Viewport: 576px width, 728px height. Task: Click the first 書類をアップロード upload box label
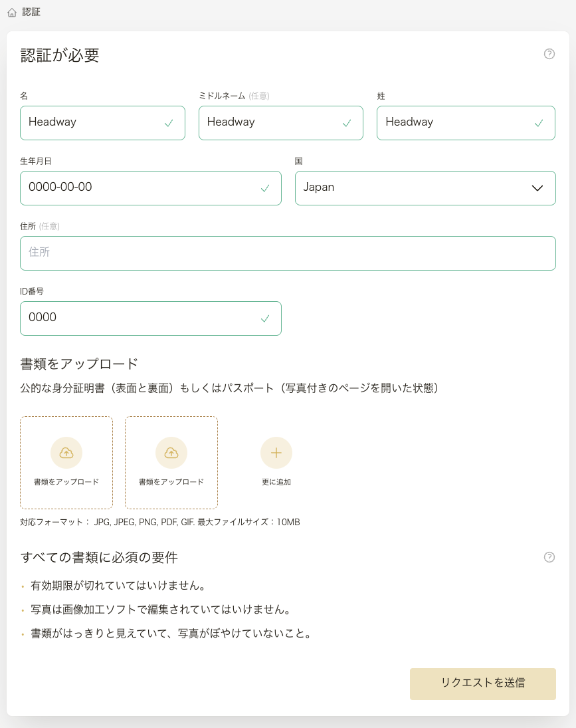66,482
